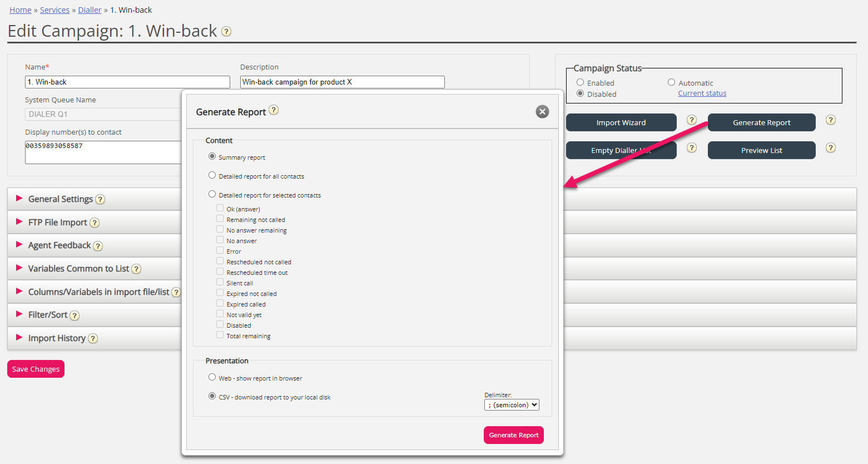Choose Web - show report in browser
Viewport: 868px width, 464px height.
coord(212,377)
